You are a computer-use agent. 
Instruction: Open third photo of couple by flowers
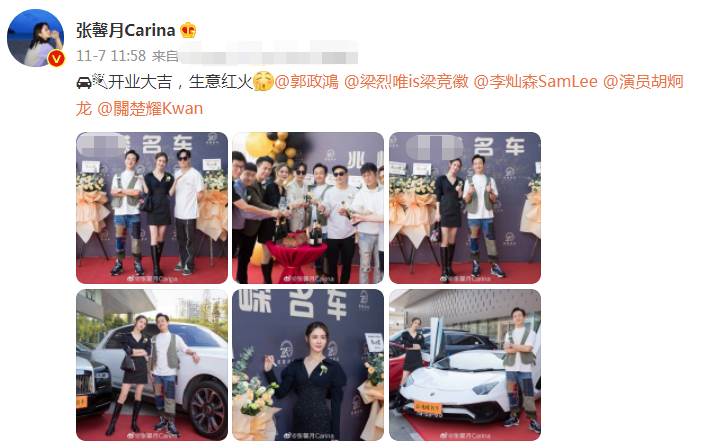tap(465, 208)
